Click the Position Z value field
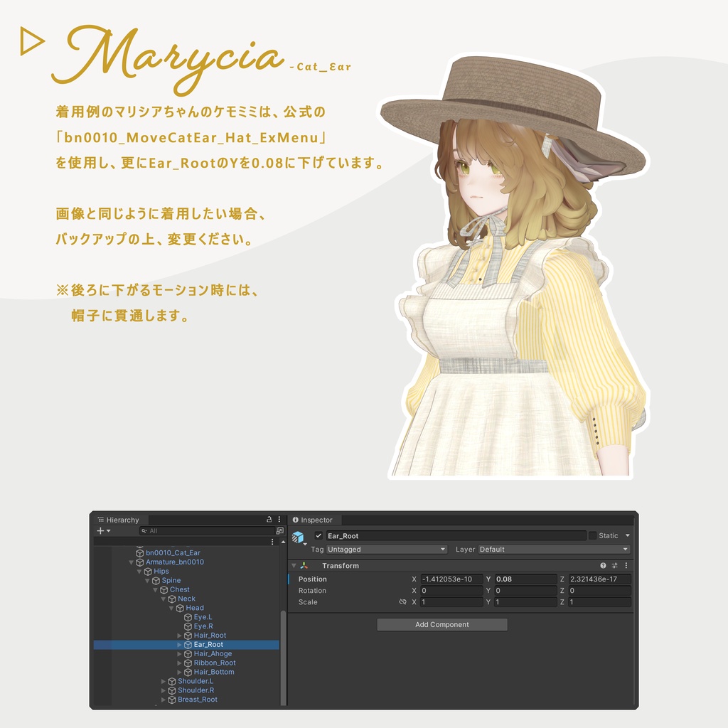This screenshot has width=728, height=728. point(600,579)
